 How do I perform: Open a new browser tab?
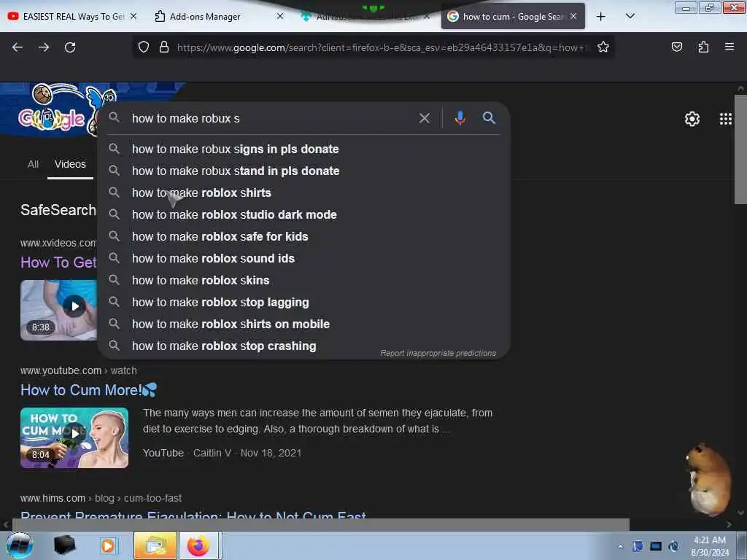point(601,17)
